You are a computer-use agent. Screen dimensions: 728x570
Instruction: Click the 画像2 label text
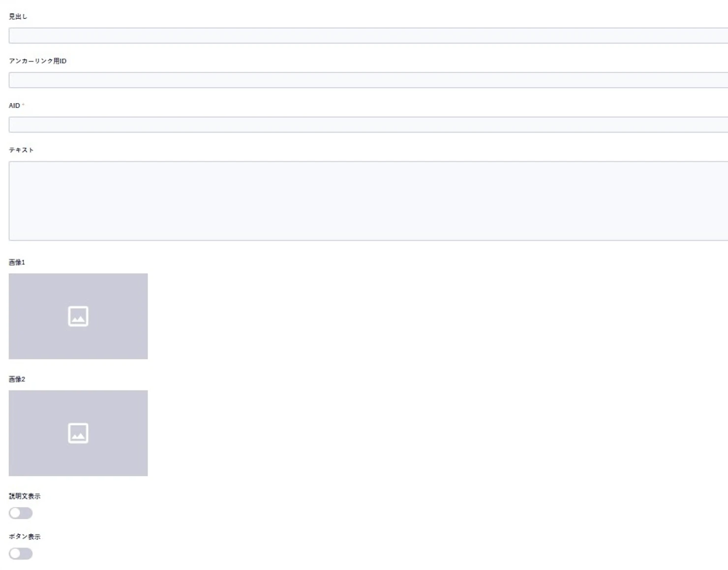pos(17,379)
